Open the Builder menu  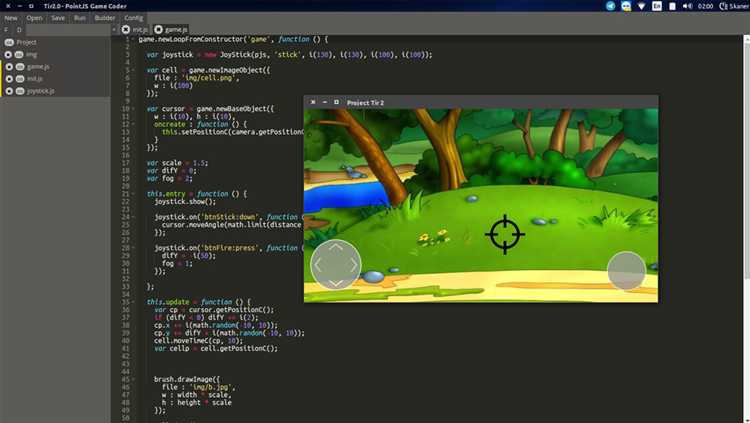[104, 18]
